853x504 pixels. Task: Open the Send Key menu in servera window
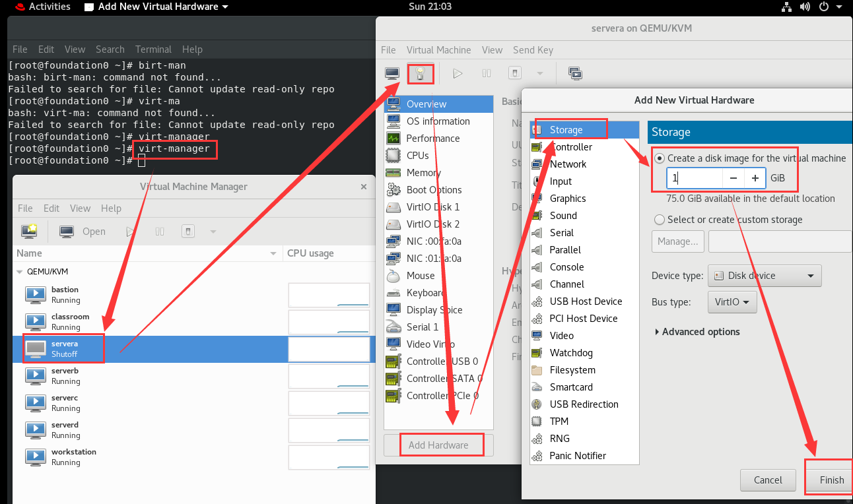point(533,50)
